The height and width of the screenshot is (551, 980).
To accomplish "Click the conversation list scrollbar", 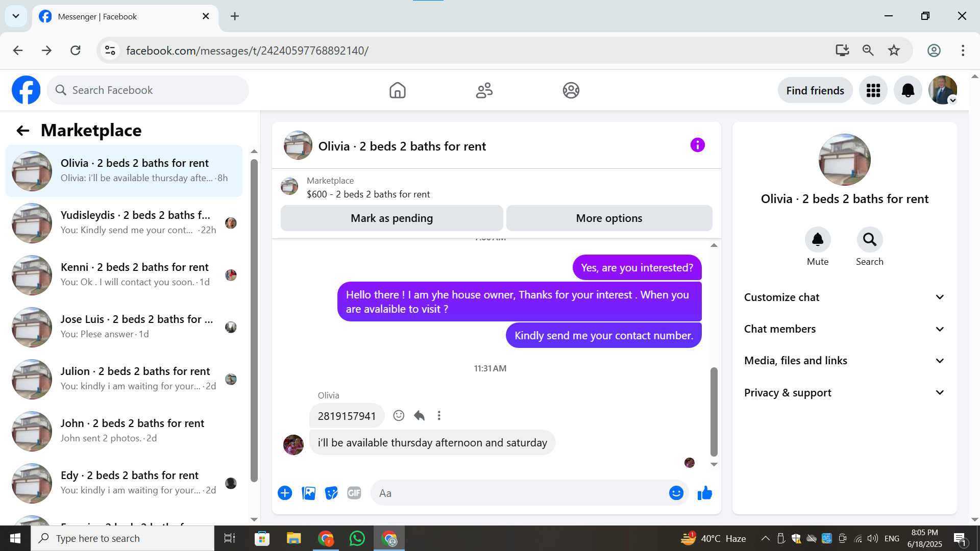I will (254, 320).
